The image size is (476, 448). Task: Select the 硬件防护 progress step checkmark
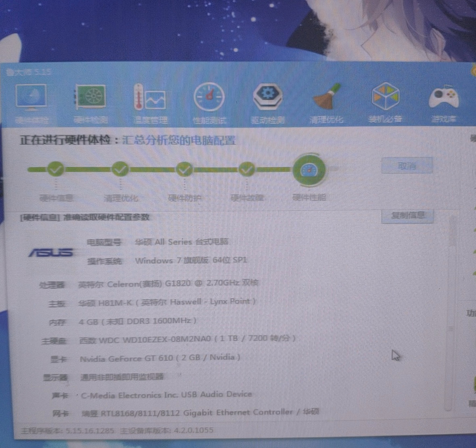point(185,170)
